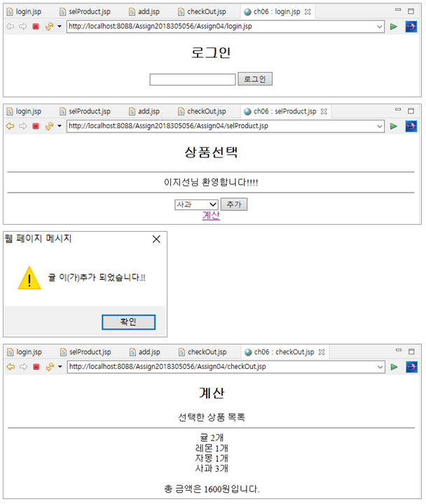Expand URL history dropdown in selProduct.jsp browser
The width and height of the screenshot is (426, 504).
pyautogui.click(x=380, y=126)
